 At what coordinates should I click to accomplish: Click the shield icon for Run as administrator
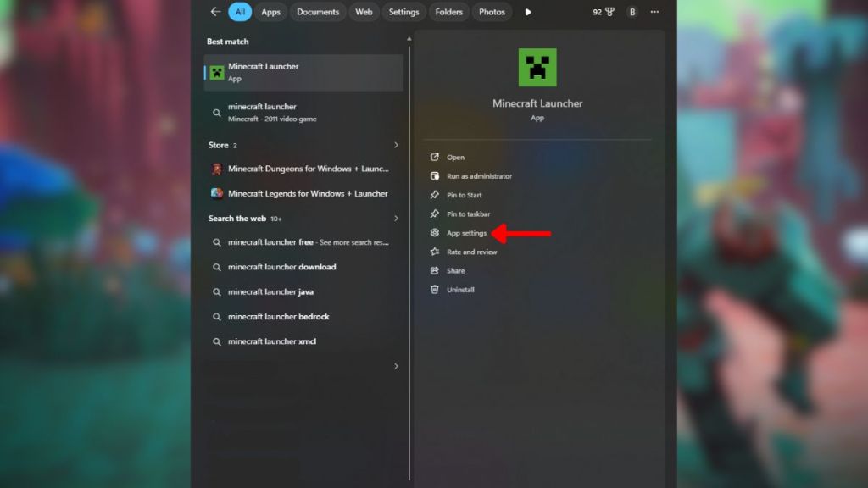[435, 176]
